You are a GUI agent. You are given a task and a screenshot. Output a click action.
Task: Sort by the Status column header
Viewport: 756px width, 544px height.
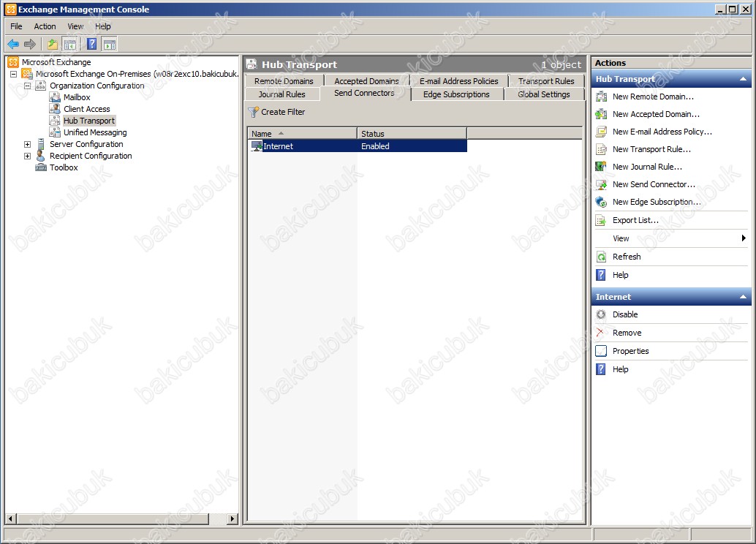tap(412, 134)
